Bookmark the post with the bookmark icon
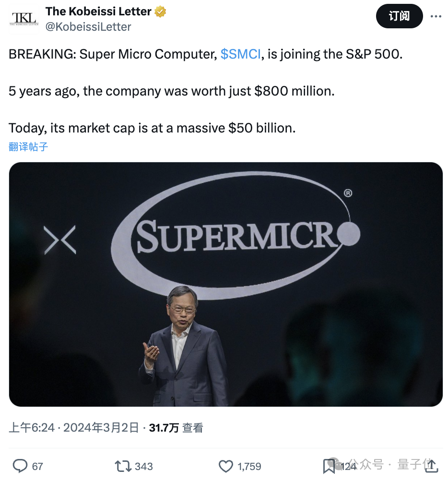Image resolution: width=448 pixels, height=482 pixels. pyautogui.click(x=329, y=466)
